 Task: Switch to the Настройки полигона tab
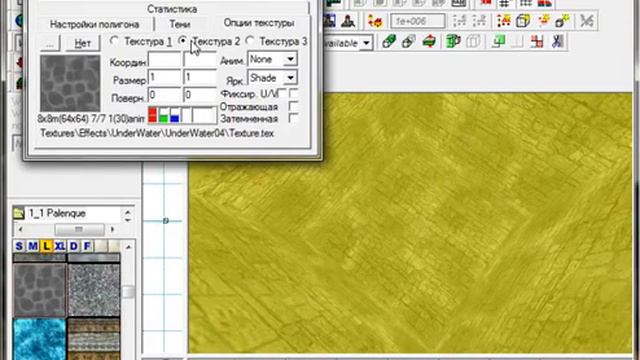[x=95, y=24]
